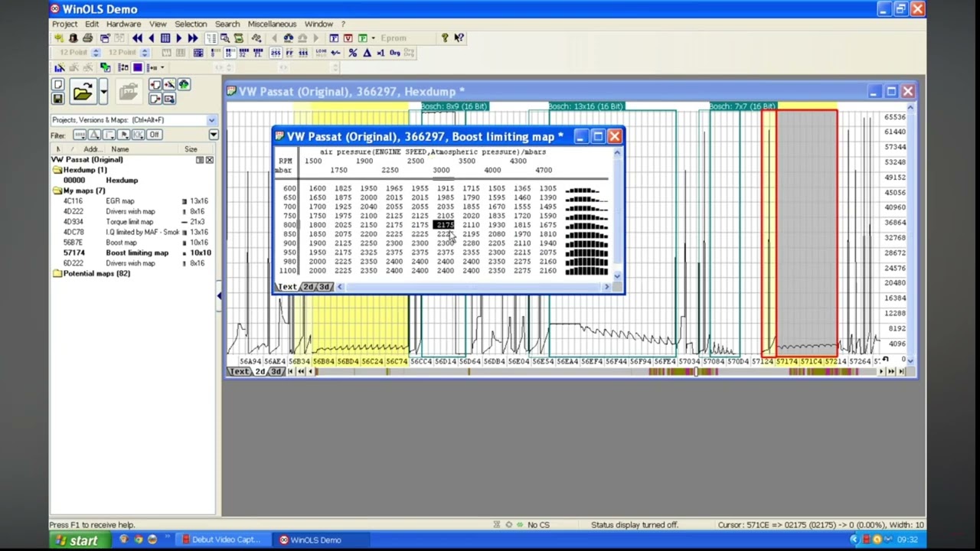The height and width of the screenshot is (551, 980).
Task: Switch Boost limiting map window to 2d tab
Action: click(x=309, y=287)
